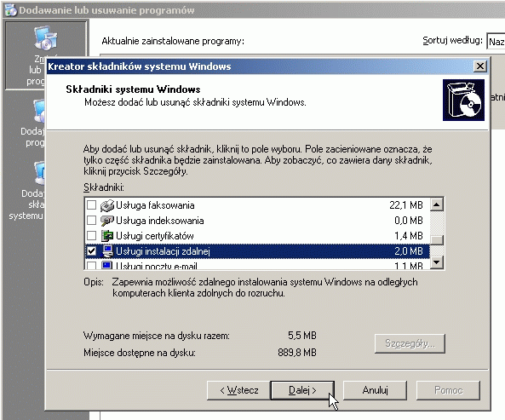Go back with the Wstecz button
The height and width of the screenshot is (420, 505).
coord(238,390)
